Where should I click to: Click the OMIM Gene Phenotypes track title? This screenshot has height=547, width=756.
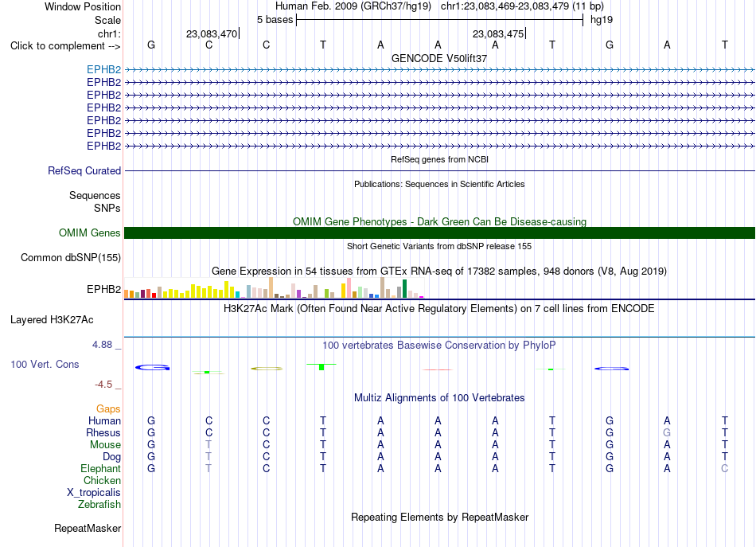440,221
